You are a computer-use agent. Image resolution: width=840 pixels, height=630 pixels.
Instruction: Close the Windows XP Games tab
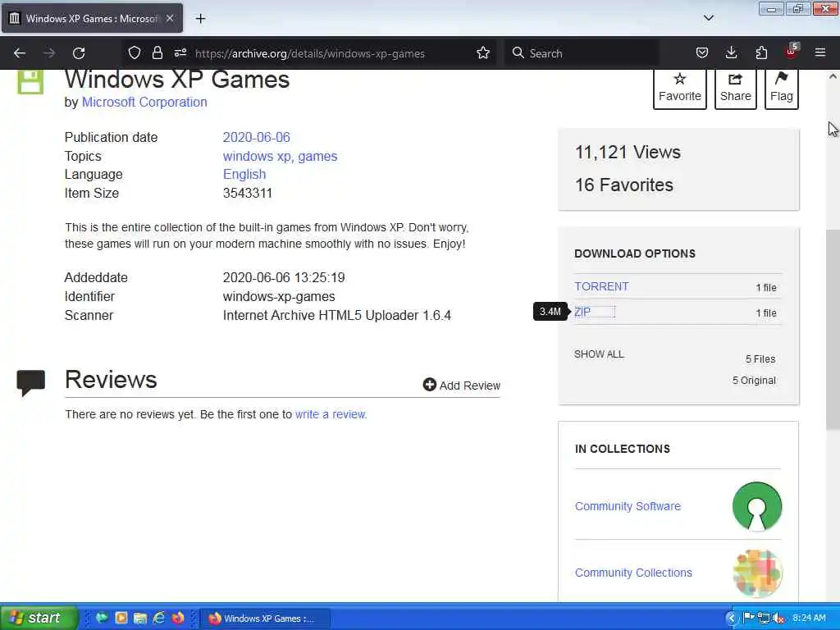(x=170, y=18)
